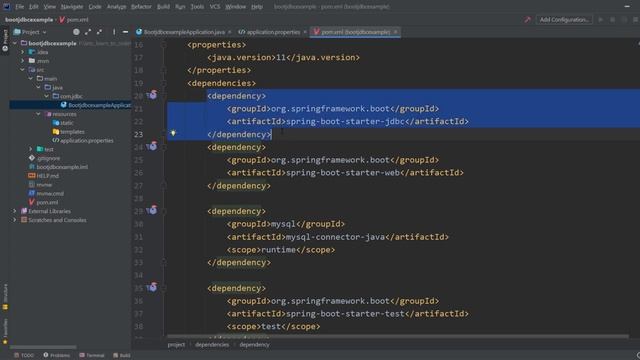This screenshot has height=360, width=640.
Task: Collapse the src folder
Action: click(23, 70)
